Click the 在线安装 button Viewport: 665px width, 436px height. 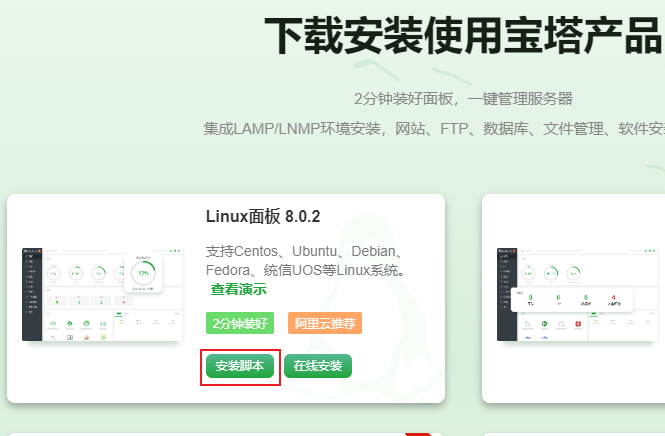318,366
